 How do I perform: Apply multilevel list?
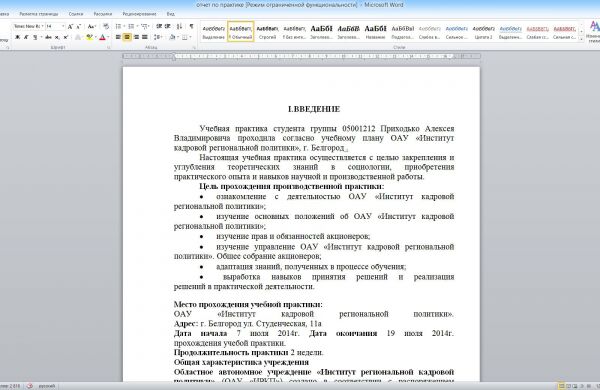(x=145, y=26)
